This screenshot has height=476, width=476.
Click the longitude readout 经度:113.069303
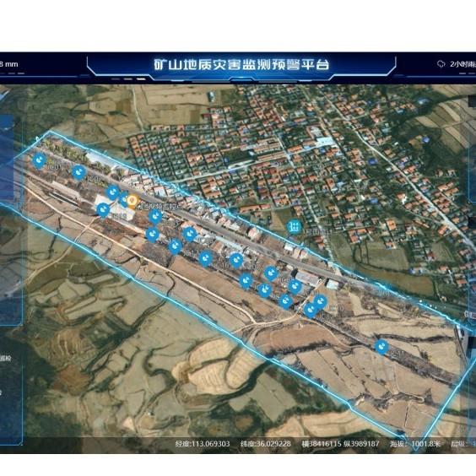203,444
